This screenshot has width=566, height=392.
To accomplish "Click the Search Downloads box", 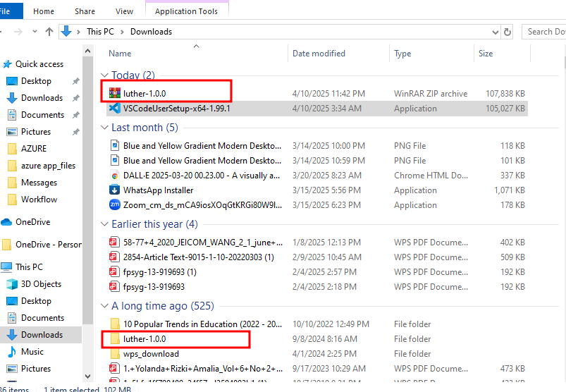I will [544, 32].
